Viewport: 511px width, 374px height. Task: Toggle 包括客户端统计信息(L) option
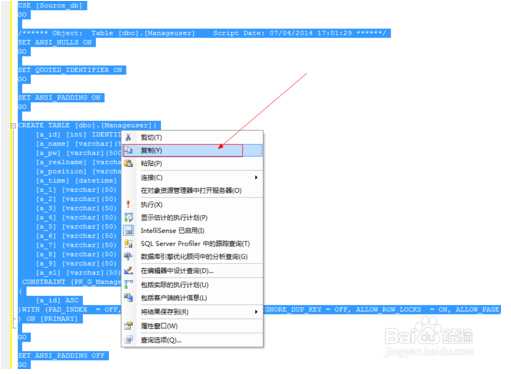point(193,298)
